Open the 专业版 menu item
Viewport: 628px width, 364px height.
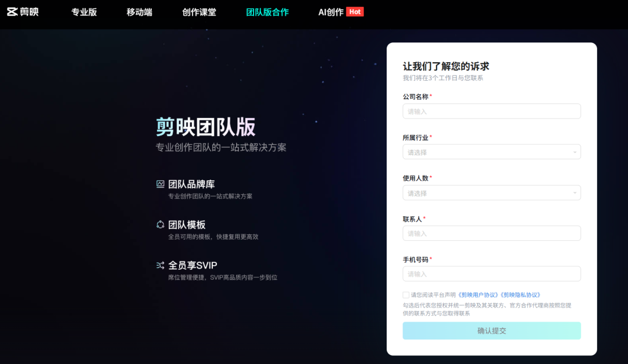pos(84,12)
